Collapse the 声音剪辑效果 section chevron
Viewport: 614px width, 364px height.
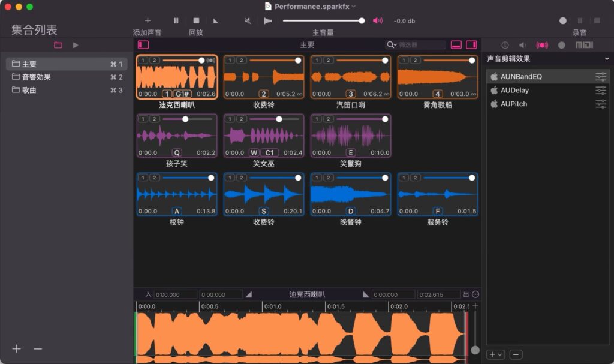click(x=606, y=58)
